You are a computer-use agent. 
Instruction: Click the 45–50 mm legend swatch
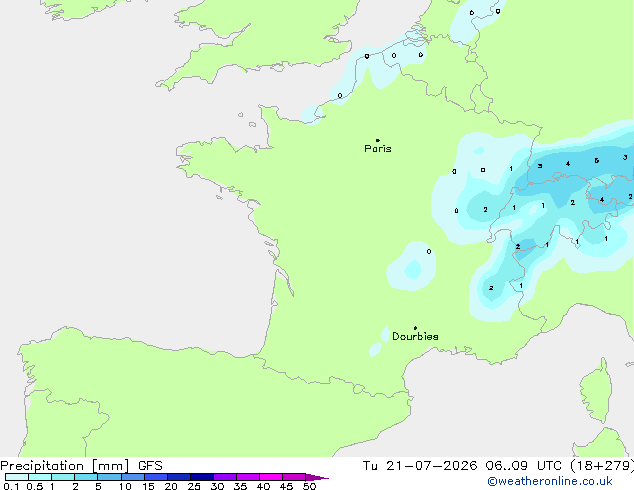[x=294, y=477]
